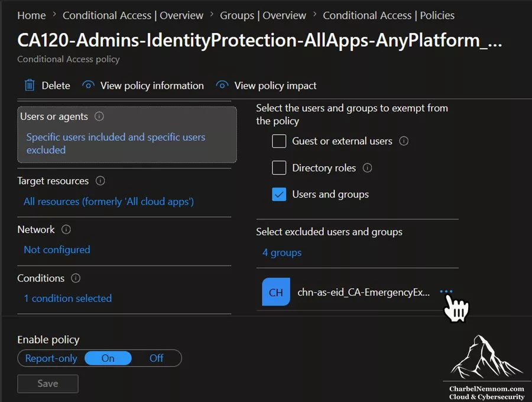Set Enable policy to Report-only

pos(51,358)
